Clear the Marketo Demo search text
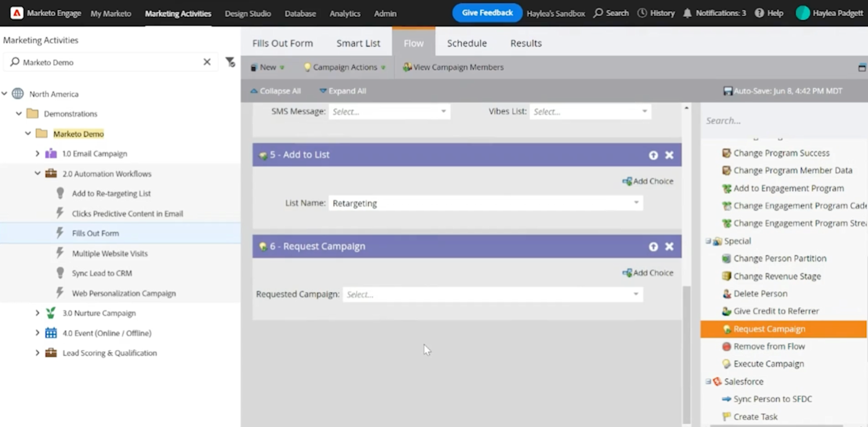 (207, 62)
